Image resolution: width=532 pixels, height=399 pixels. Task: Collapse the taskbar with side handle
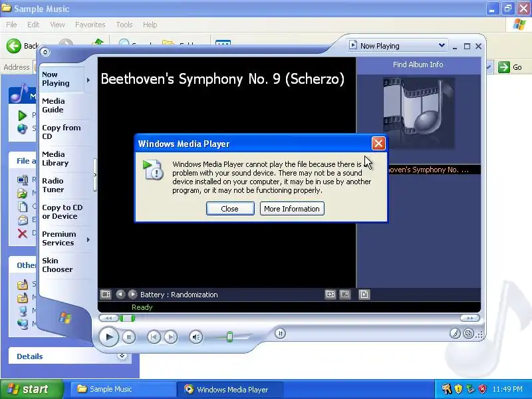95,175
